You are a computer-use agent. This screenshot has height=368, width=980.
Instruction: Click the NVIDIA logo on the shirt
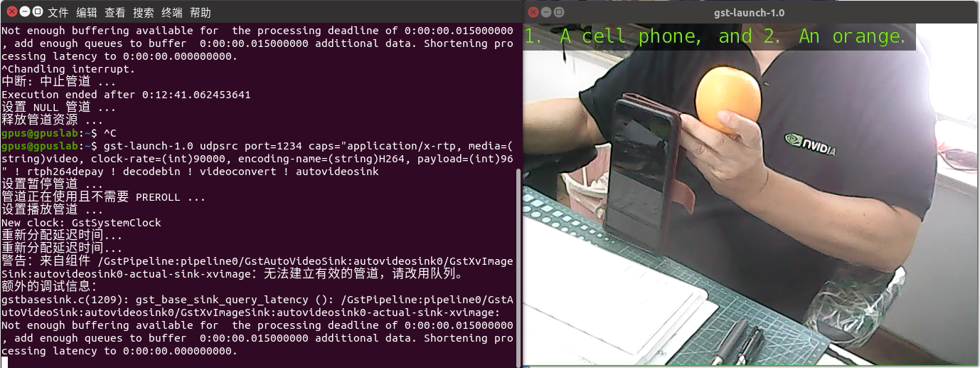(809, 144)
